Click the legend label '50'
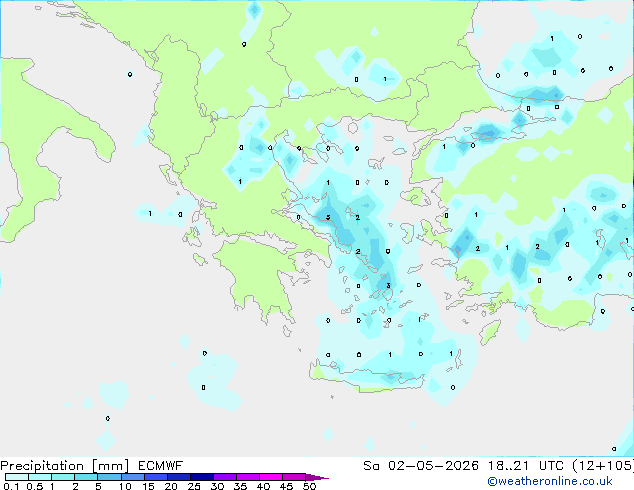This screenshot has height=490, width=634. pyautogui.click(x=309, y=486)
